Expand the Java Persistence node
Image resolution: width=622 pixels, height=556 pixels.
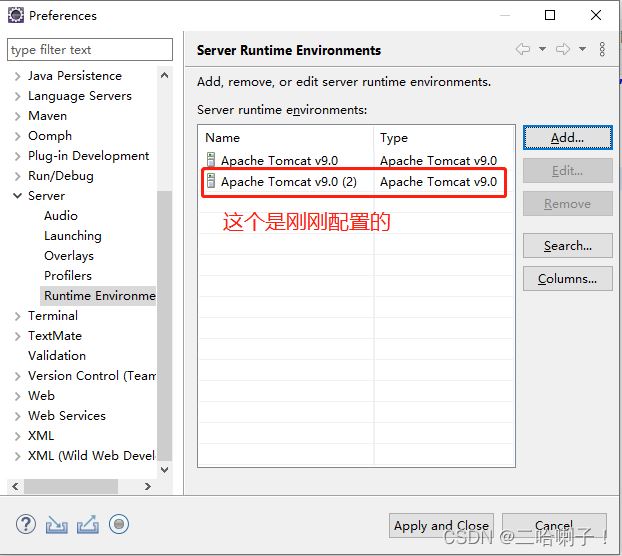click(17, 76)
